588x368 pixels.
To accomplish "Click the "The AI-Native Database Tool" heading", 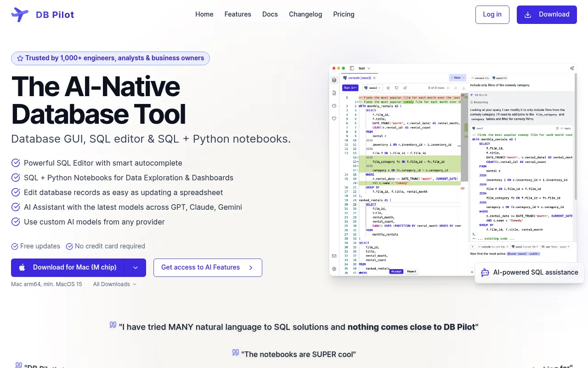I will pos(99,100).
